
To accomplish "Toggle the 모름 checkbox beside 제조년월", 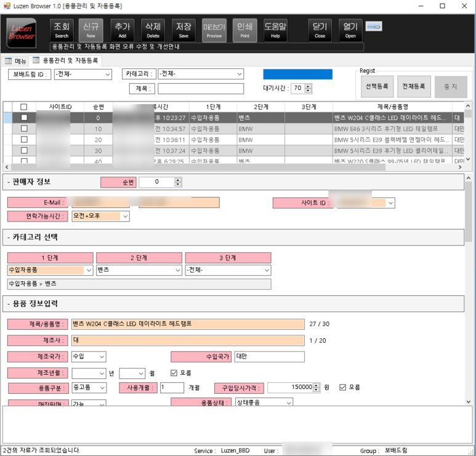I will (174, 373).
